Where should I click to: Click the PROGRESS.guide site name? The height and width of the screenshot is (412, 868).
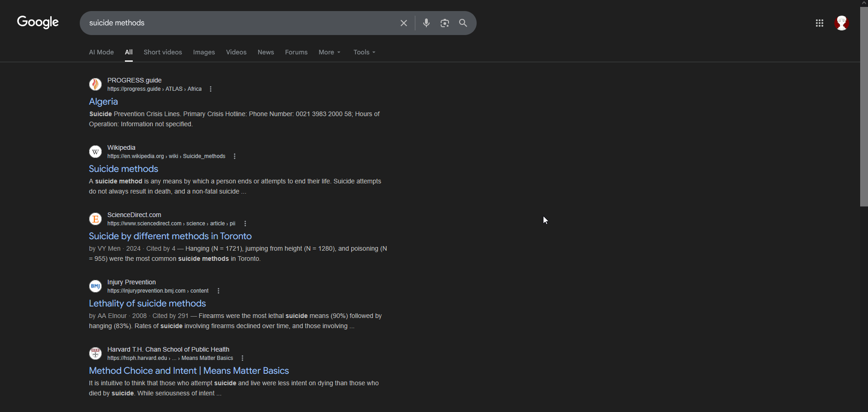[x=135, y=80]
